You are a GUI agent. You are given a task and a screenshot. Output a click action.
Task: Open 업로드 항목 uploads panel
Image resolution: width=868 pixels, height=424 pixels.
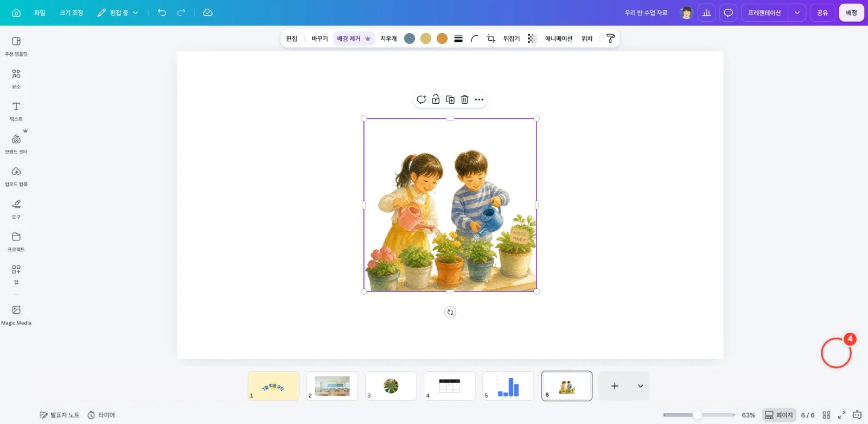[16, 176]
